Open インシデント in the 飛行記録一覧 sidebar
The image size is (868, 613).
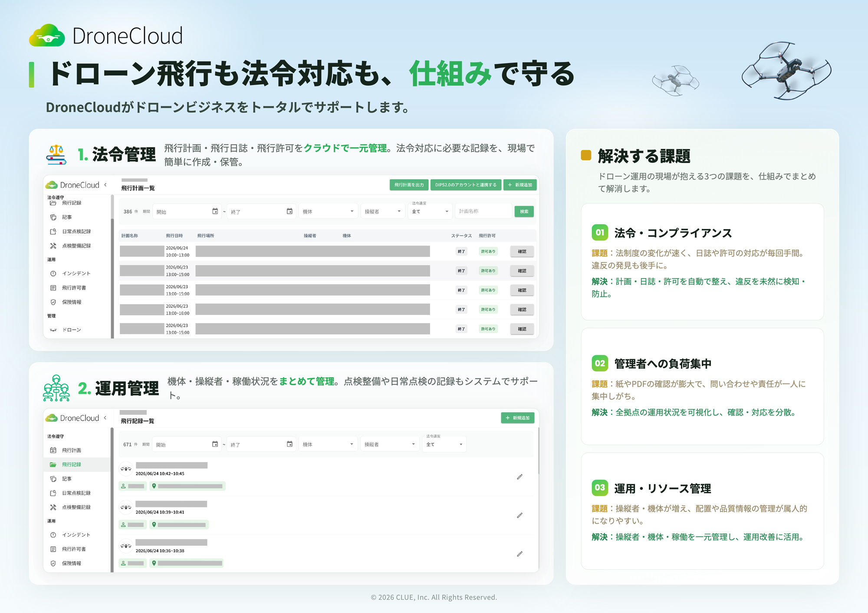[71, 535]
